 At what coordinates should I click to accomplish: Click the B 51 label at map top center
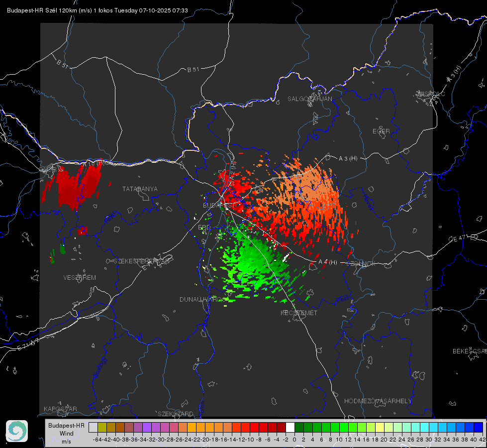tap(193, 70)
